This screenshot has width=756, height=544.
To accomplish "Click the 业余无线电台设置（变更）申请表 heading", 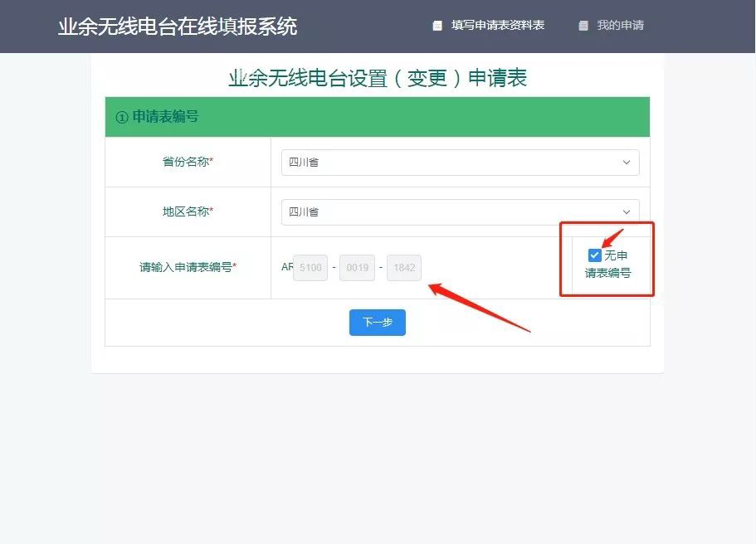I will point(378,78).
